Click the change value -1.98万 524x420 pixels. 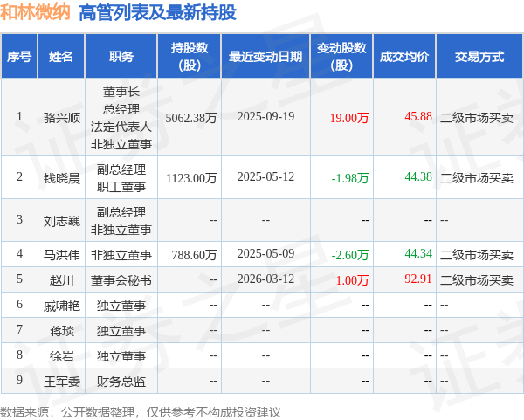[350, 178]
